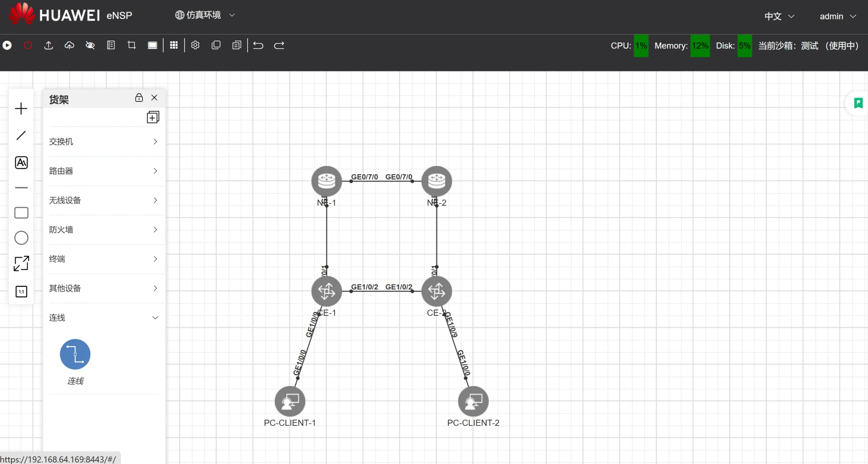This screenshot has height=464, width=868.
Task: Select the circle shape tool
Action: [21, 238]
